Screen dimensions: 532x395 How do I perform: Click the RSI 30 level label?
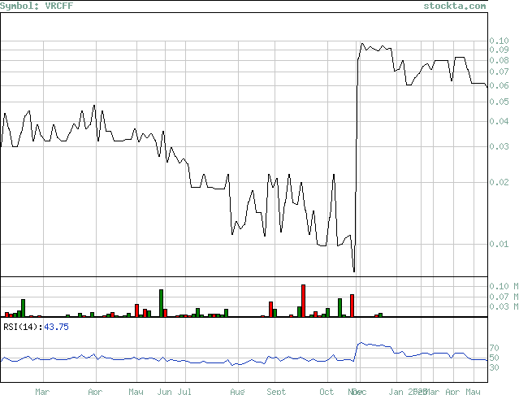[x=495, y=367]
